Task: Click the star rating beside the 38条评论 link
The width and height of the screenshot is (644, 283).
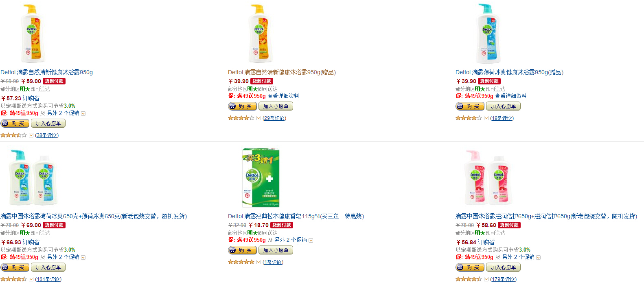Action: click(13, 135)
